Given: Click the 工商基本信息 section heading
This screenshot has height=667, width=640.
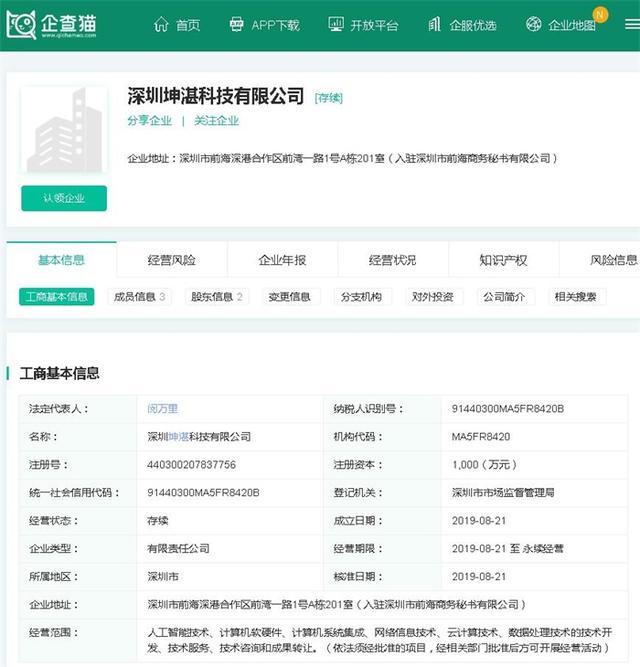Looking at the screenshot, I should click(60, 373).
